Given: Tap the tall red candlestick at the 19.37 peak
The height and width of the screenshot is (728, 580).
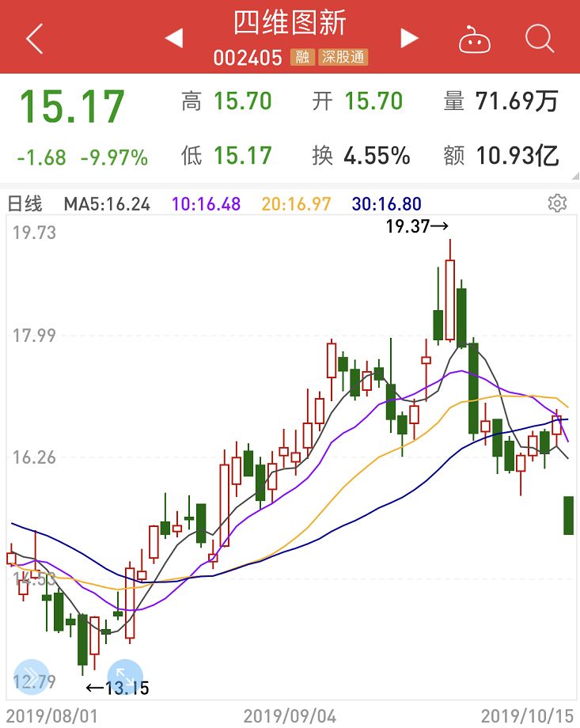Looking at the screenshot, I should (450, 299).
